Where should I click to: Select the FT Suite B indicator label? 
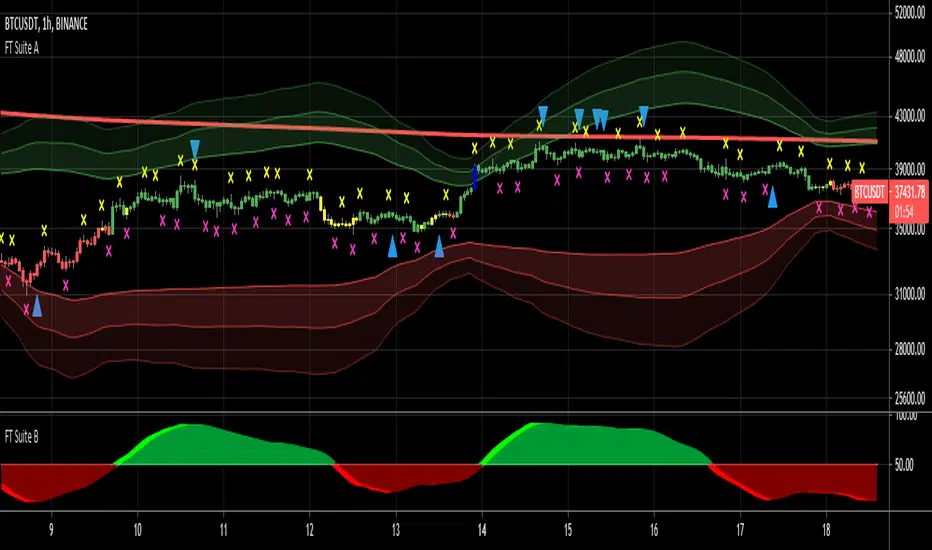[21, 437]
